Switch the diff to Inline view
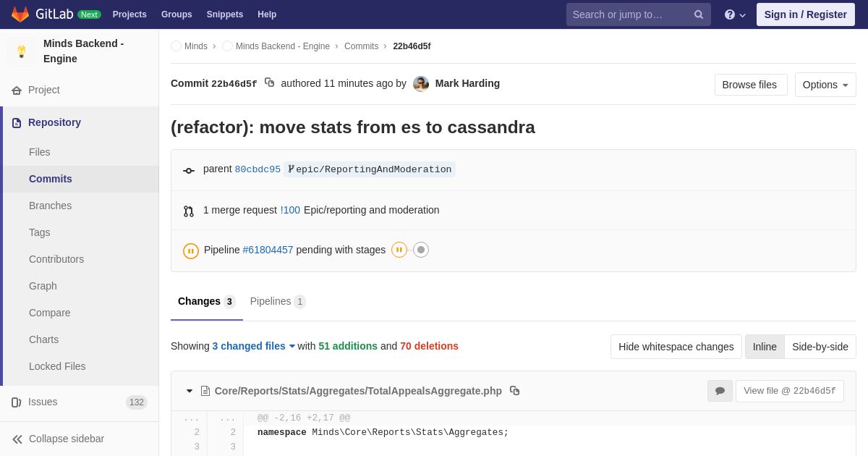 point(765,347)
